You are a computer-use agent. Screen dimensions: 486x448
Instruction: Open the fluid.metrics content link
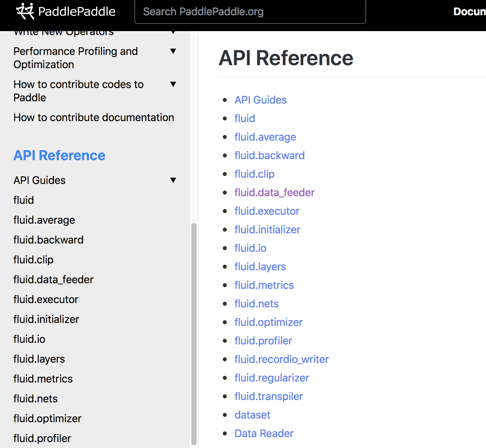pyautogui.click(x=264, y=285)
